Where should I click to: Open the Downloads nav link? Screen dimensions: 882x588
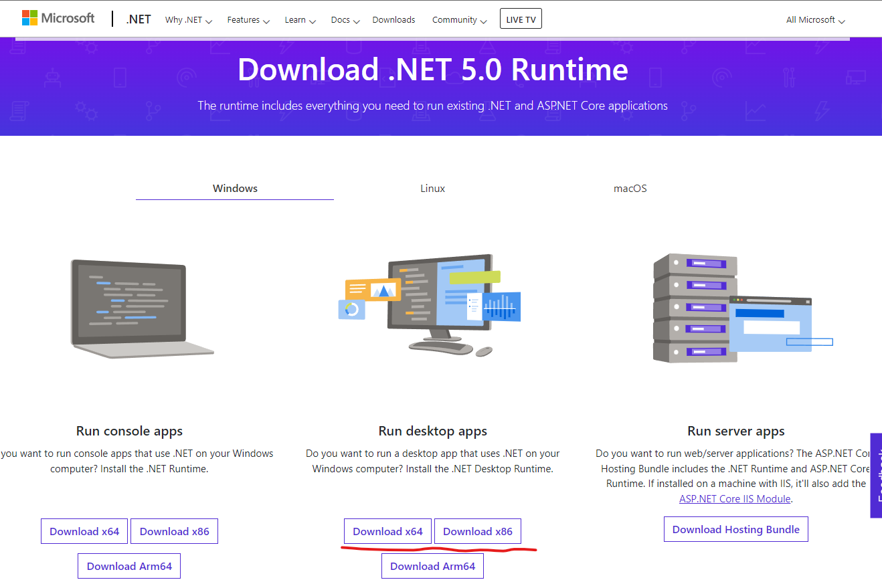pyautogui.click(x=393, y=20)
